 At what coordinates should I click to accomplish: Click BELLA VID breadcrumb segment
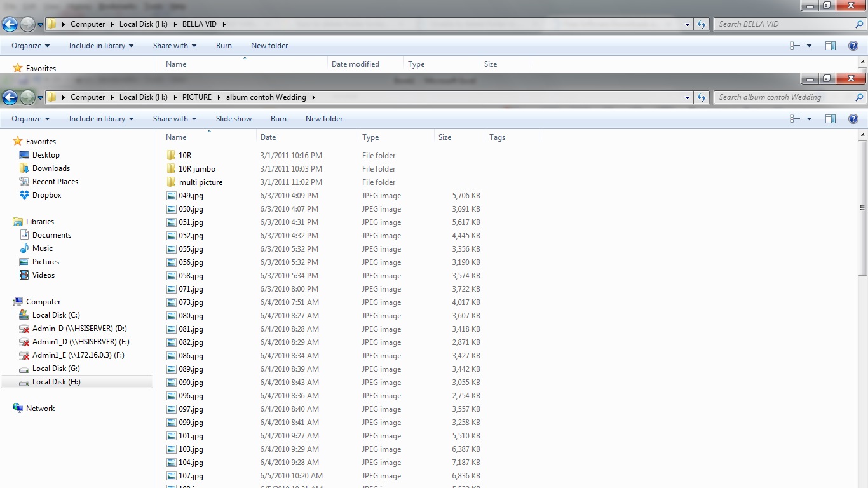point(200,24)
